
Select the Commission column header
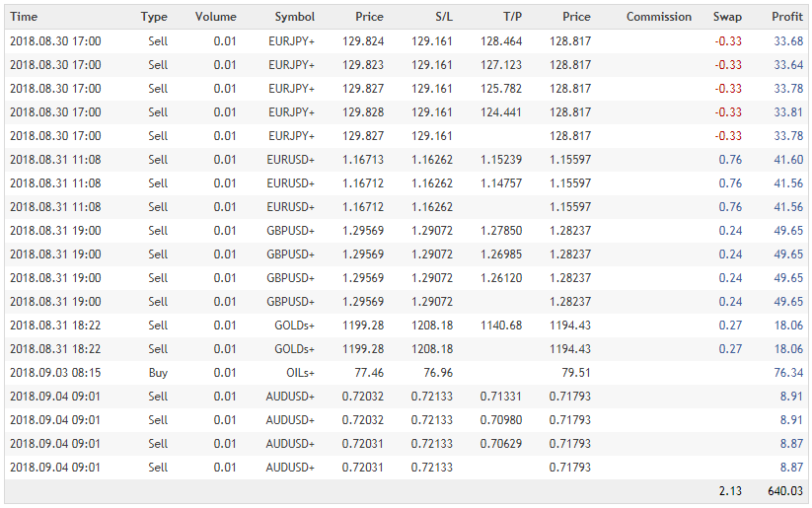[x=659, y=17]
